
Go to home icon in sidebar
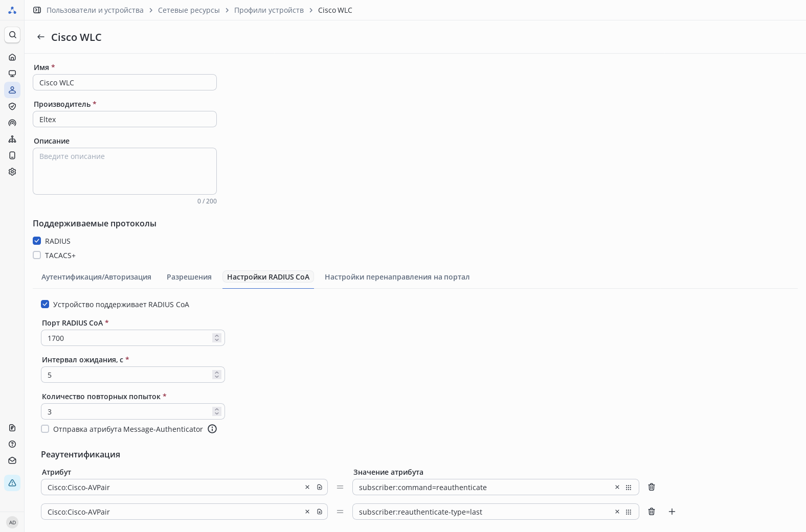[x=12, y=57]
